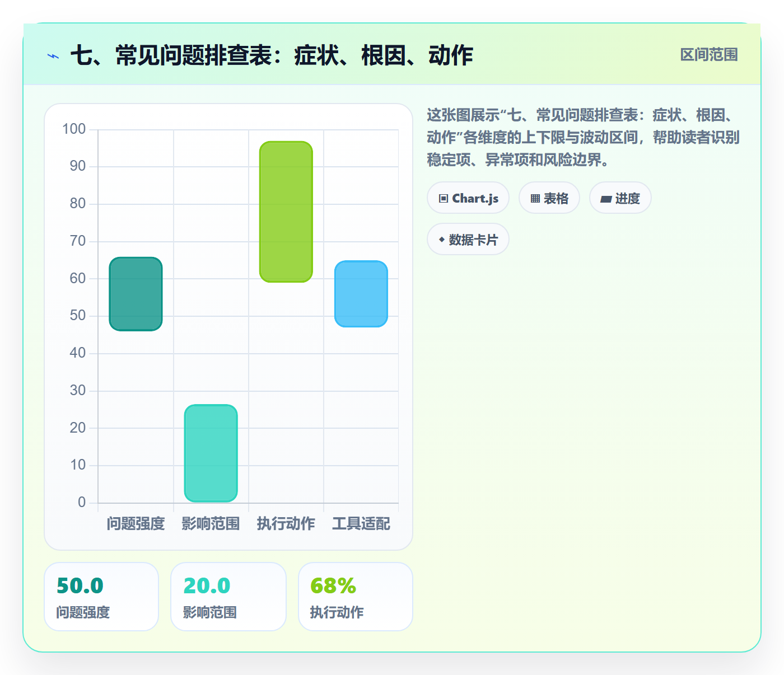The height and width of the screenshot is (675, 784).
Task: Click the 工具适配 x-axis label
Action: pyautogui.click(x=361, y=524)
